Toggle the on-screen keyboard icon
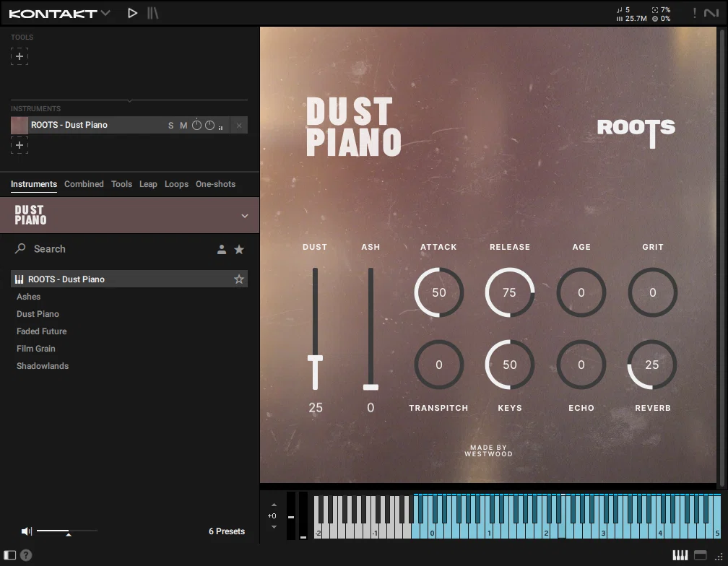The image size is (728, 566). [680, 555]
